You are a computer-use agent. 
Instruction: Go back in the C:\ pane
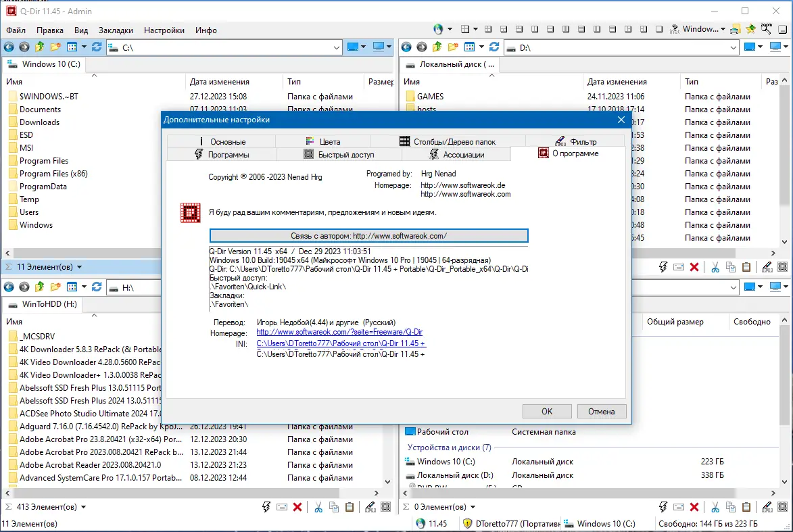9,47
